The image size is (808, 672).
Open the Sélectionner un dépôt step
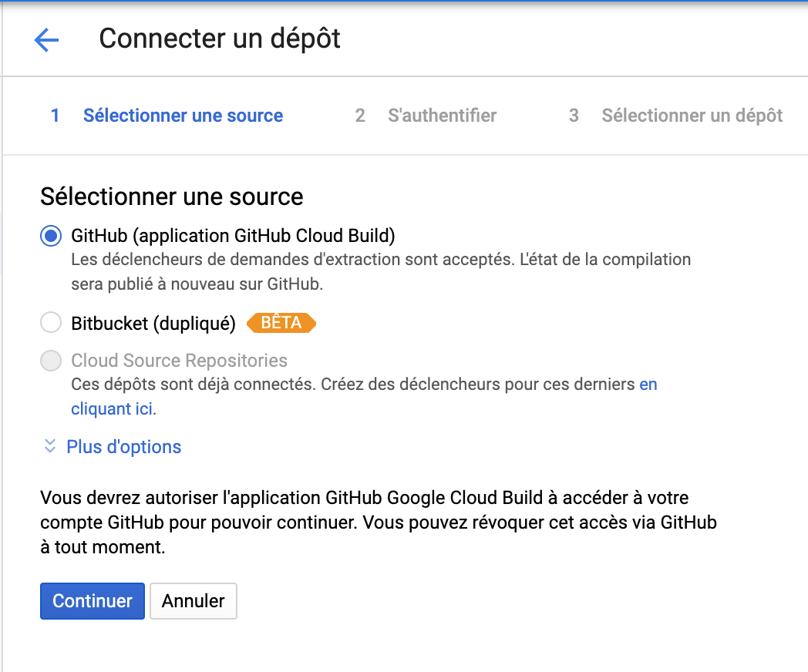coord(692,116)
